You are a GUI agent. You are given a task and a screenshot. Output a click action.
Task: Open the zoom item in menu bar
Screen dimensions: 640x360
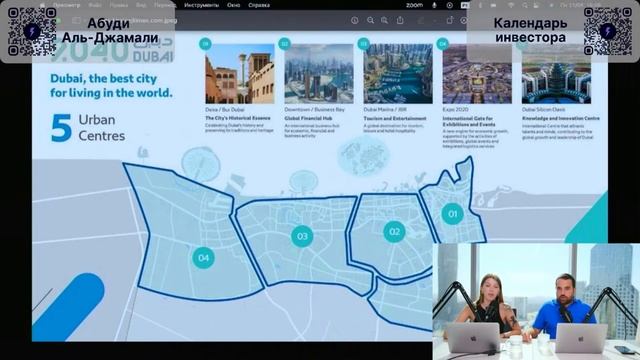414,5
